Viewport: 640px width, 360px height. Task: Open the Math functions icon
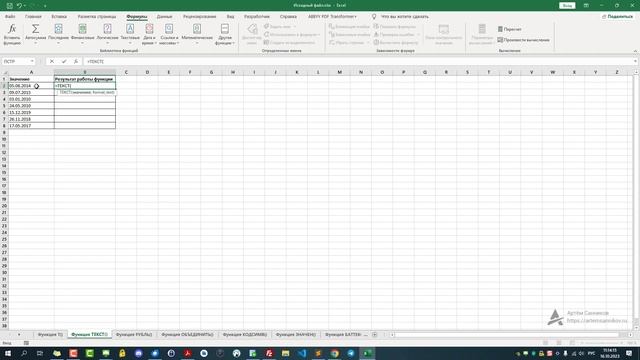(x=197, y=29)
